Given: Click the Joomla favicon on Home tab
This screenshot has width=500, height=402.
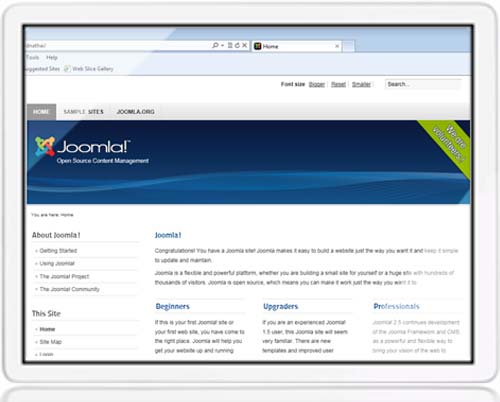Looking at the screenshot, I should click(x=257, y=46).
